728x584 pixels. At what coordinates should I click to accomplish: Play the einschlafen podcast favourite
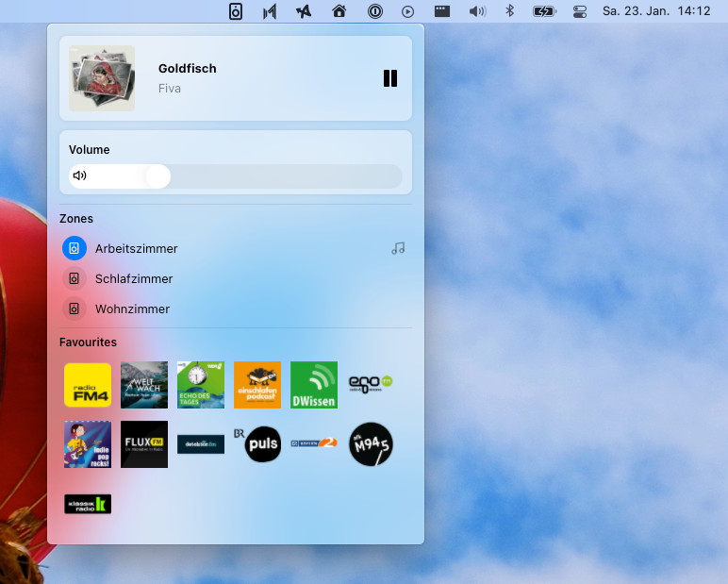(257, 385)
